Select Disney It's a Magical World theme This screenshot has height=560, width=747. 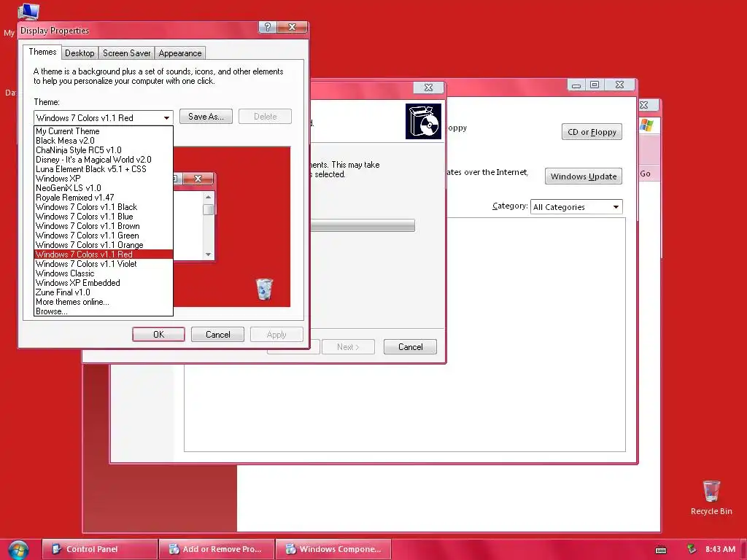[104, 160]
